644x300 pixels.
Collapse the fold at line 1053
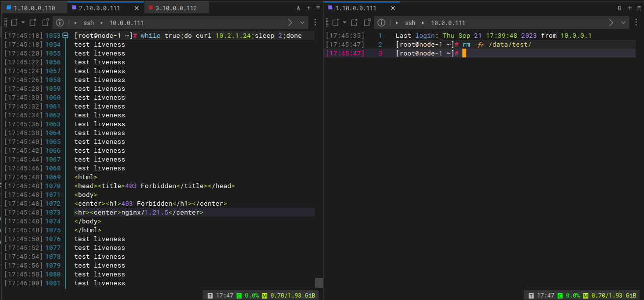click(x=65, y=36)
